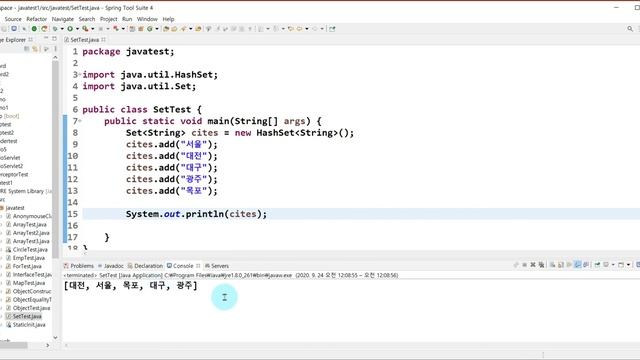Place cursor on System.out.println(cites) line
Image resolution: width=640 pixels, height=360 pixels.
click(x=196, y=214)
